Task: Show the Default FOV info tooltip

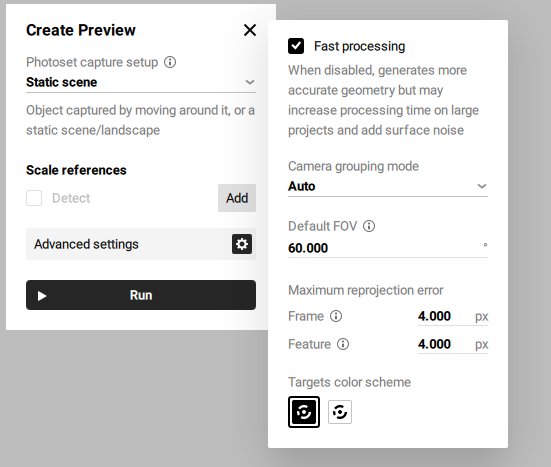Action: 369,226
